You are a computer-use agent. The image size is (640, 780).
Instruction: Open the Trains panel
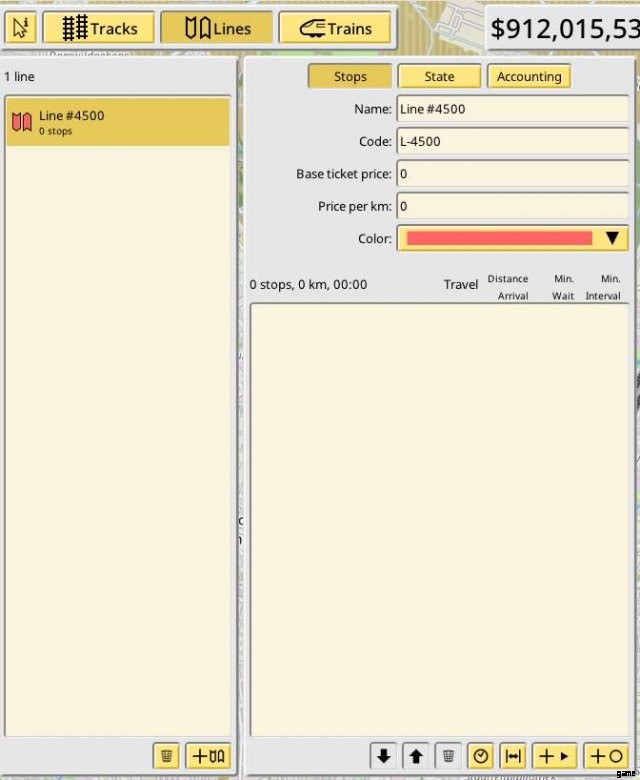coord(335,28)
